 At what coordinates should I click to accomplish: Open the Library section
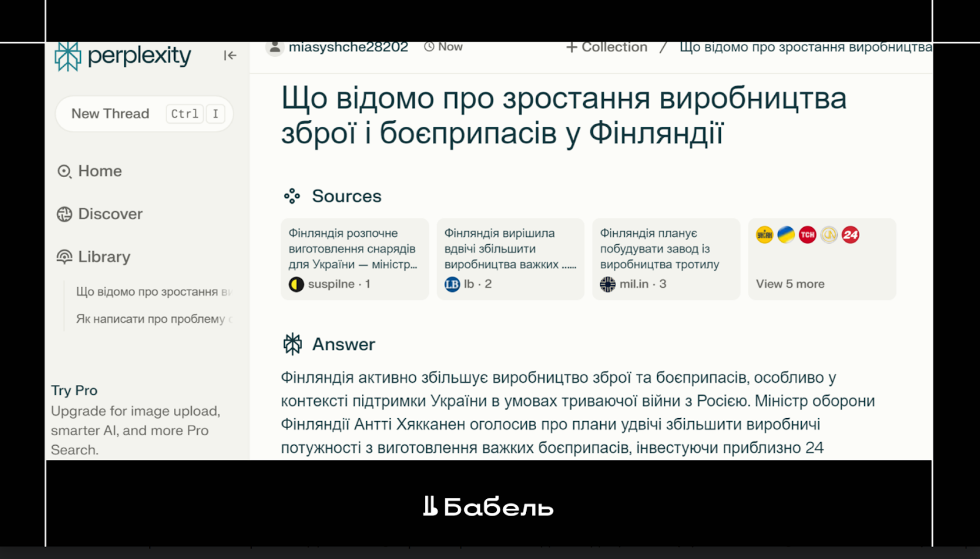(94, 257)
